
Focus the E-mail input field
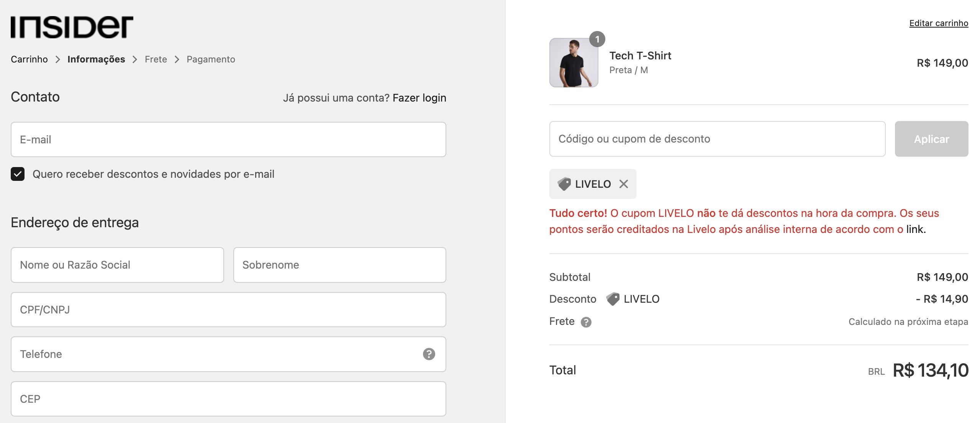228,139
